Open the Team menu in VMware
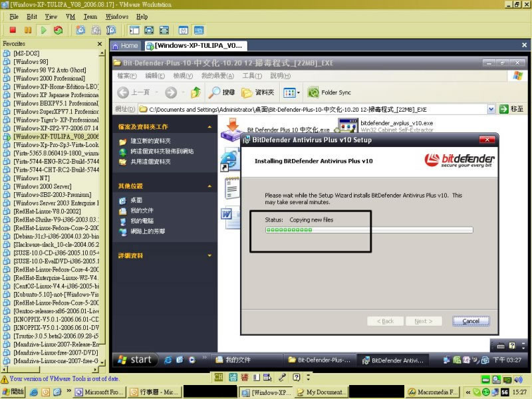This screenshot has height=399, width=532. (x=90, y=17)
